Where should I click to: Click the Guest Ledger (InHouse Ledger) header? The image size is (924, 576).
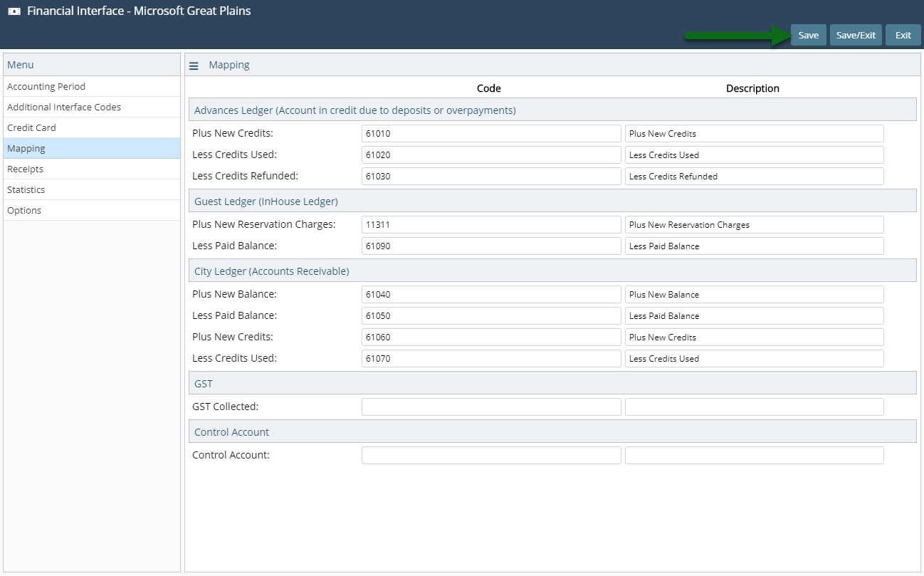coord(552,201)
